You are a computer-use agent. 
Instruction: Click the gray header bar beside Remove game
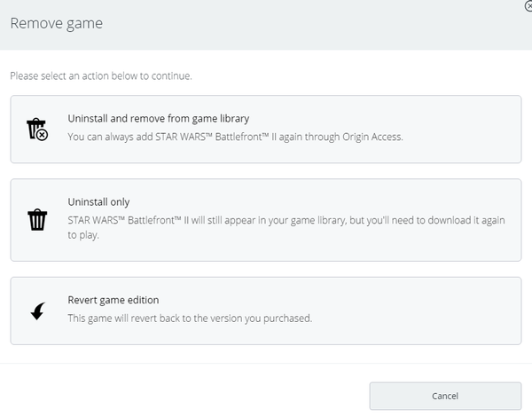(305, 25)
